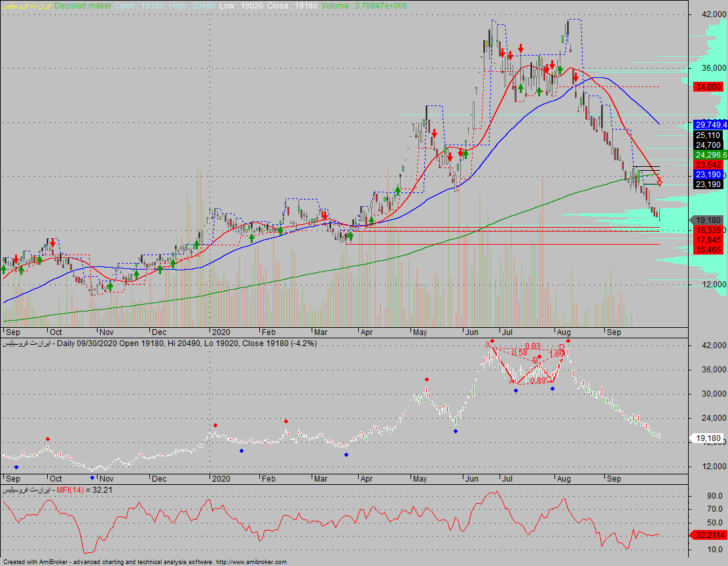
Task: Select the black 23,190 price label
Action: coord(708,184)
